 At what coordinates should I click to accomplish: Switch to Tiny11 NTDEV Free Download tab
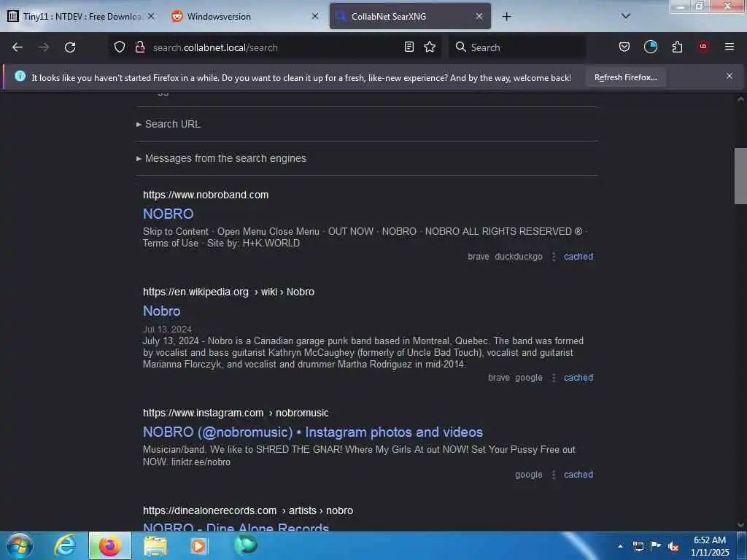pos(82,17)
